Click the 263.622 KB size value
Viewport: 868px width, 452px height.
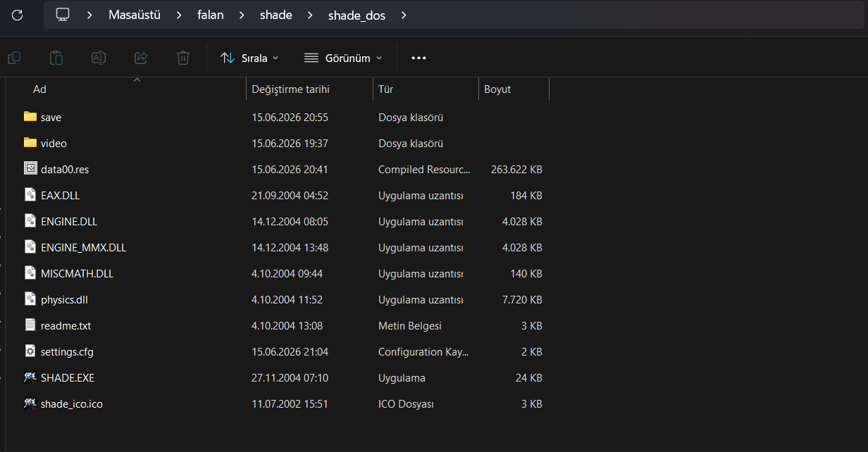[516, 170]
